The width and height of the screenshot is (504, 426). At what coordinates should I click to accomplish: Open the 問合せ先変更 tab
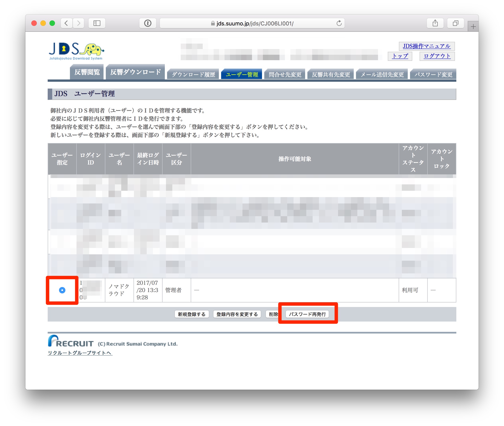pos(285,74)
